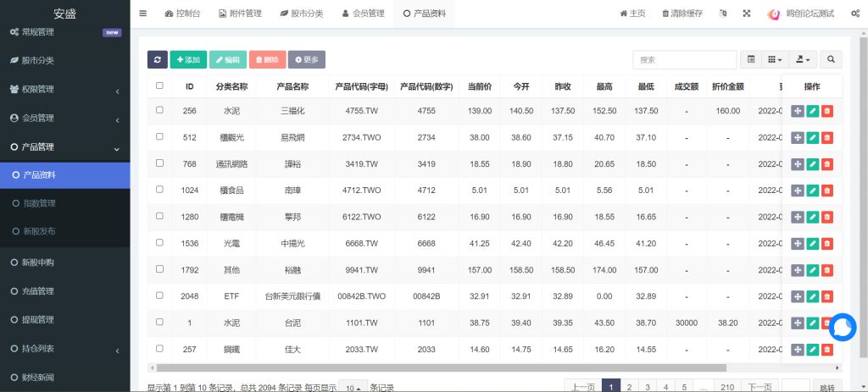Focus the 搜索 input field

coord(685,60)
